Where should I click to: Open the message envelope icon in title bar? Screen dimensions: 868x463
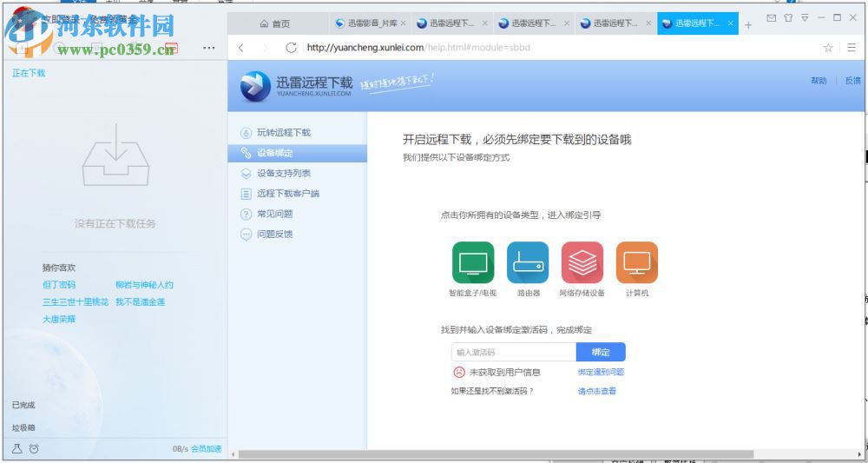(771, 17)
